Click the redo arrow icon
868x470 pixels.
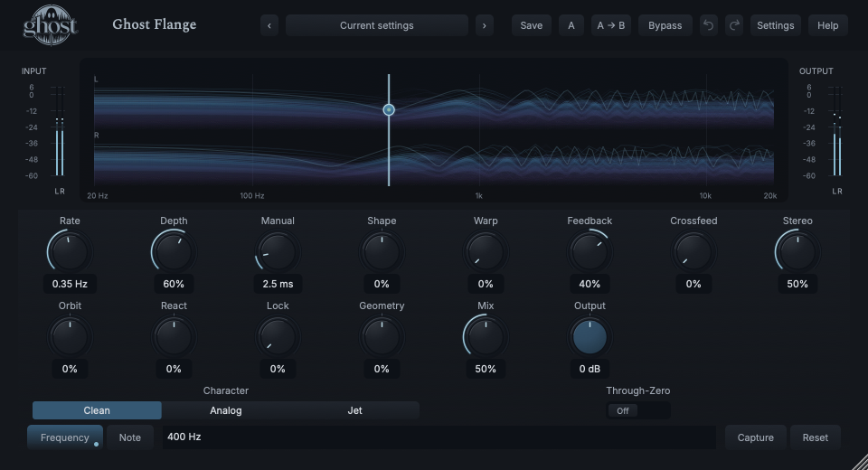[x=734, y=25]
